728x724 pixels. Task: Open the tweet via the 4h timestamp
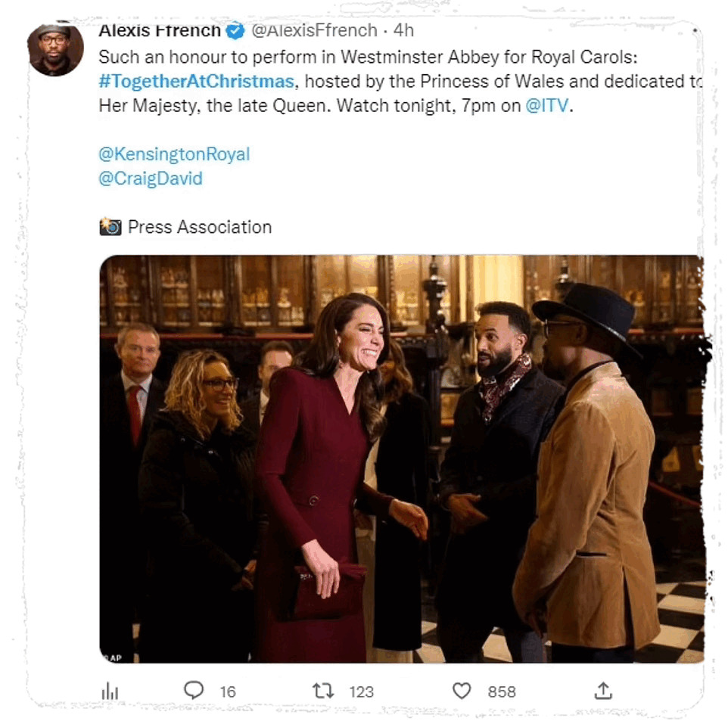point(403,31)
